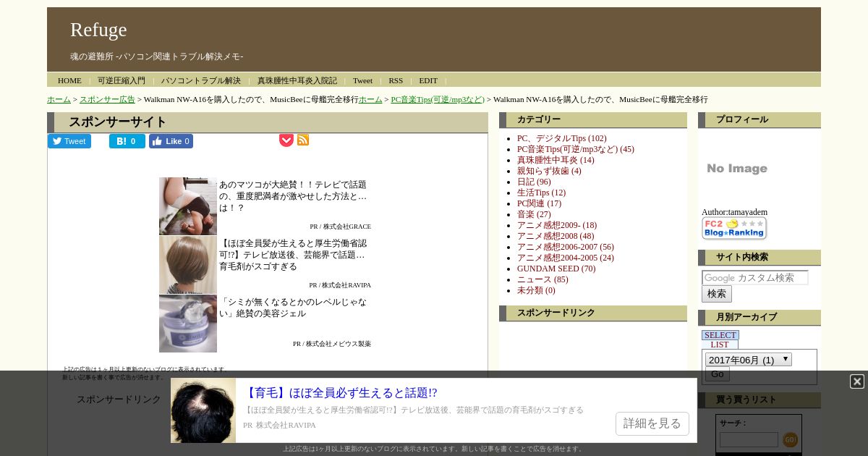Open category ニュース (85)
Viewport: 868px width, 456px height.
pyautogui.click(x=542, y=279)
